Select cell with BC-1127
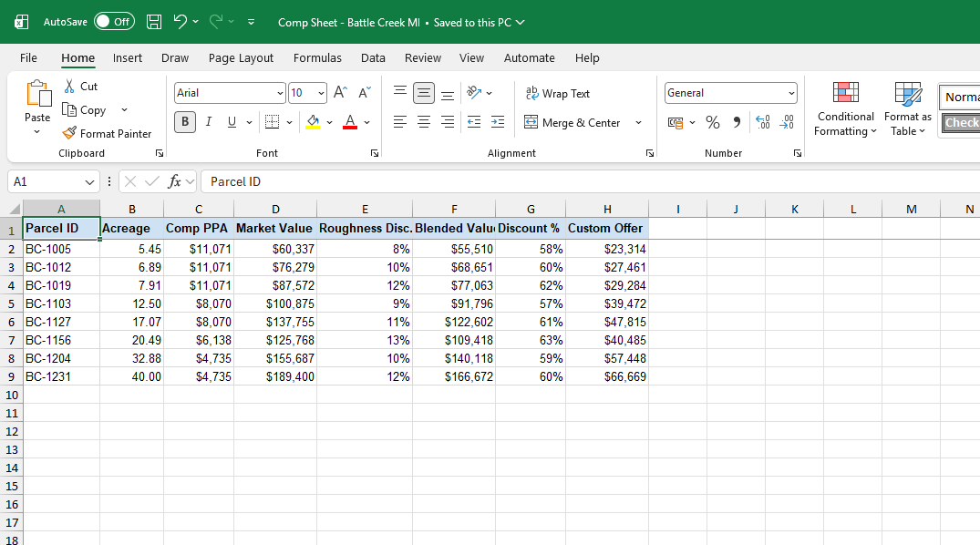Image resolution: width=980 pixels, height=545 pixels. point(61,322)
